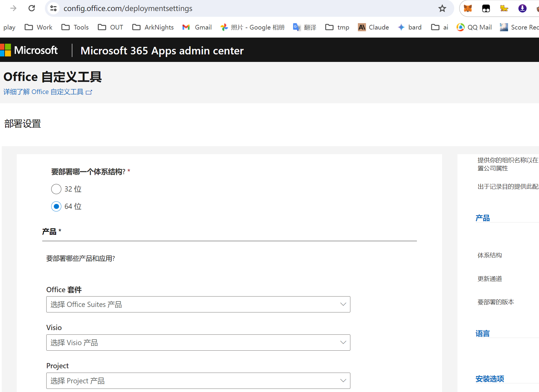Open the 翻译 translate bookmark
Screen dimensions: 539x392
point(305,27)
